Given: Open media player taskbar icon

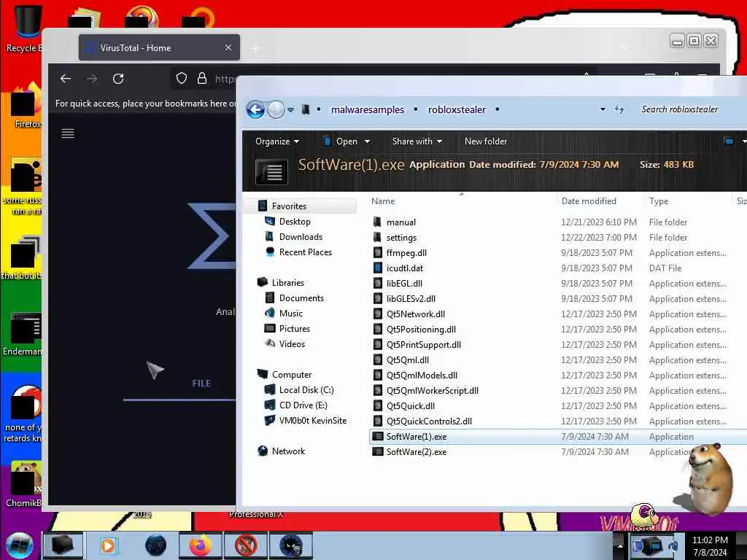Looking at the screenshot, I should coord(109,545).
